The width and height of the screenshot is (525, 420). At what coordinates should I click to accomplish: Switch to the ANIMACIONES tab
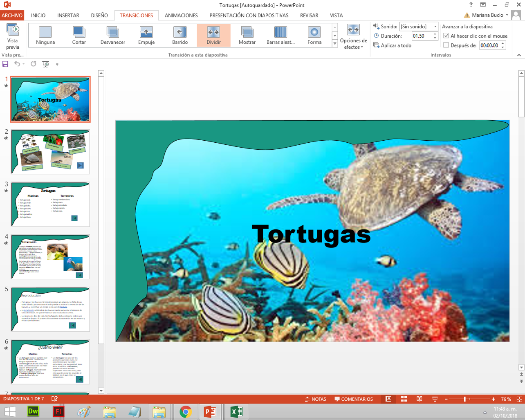181,15
